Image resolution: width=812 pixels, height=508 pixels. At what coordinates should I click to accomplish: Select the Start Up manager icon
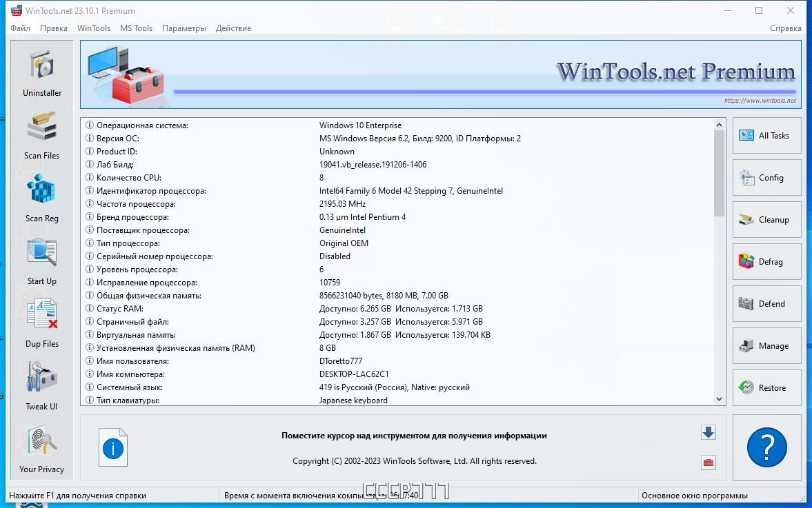[x=42, y=252]
